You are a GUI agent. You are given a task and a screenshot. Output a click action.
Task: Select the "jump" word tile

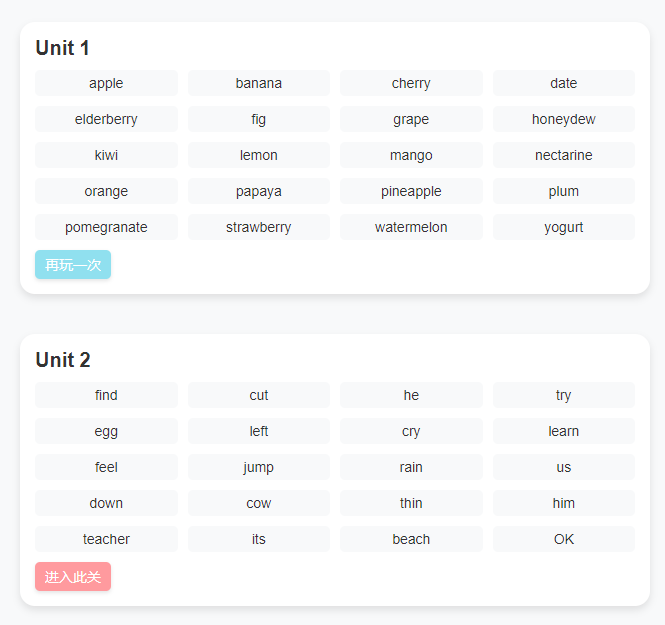click(x=259, y=467)
